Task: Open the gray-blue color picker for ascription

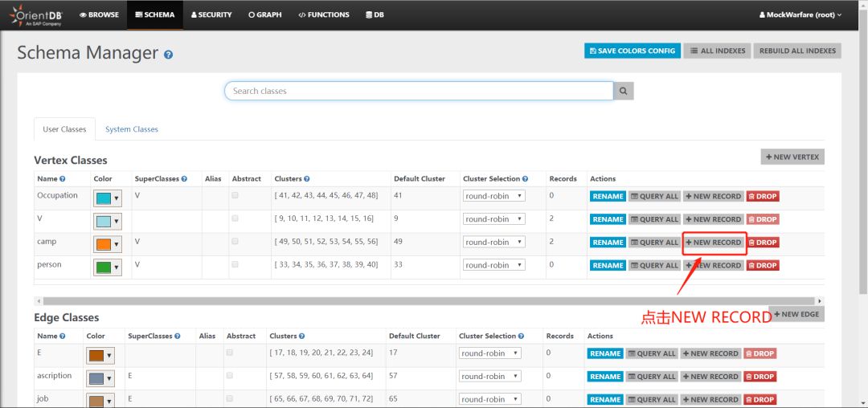Action: [100, 379]
